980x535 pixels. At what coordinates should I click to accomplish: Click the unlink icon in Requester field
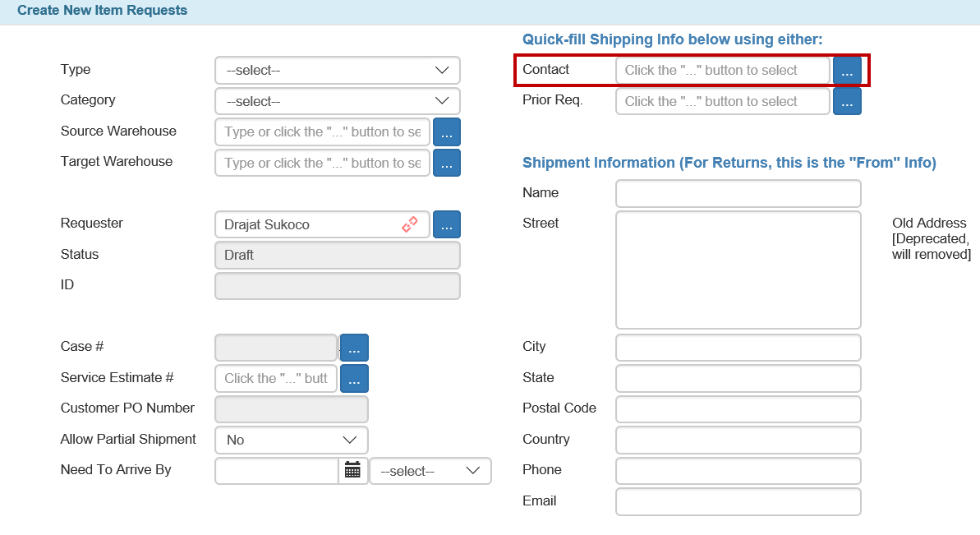point(410,224)
